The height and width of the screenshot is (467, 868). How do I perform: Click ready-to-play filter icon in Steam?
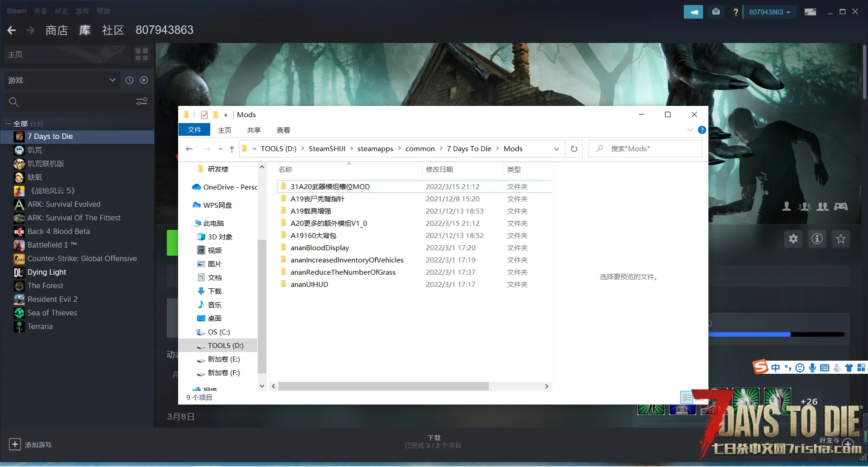pyautogui.click(x=144, y=80)
